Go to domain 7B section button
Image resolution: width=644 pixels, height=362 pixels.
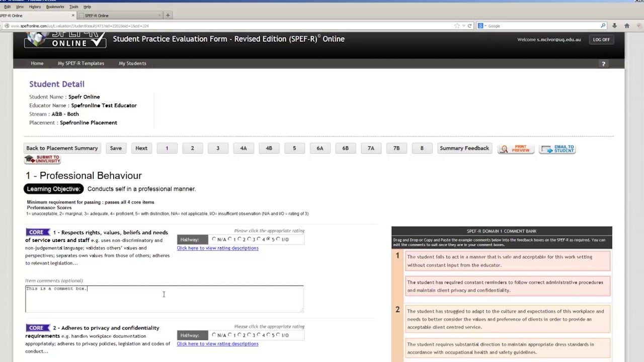396,148
